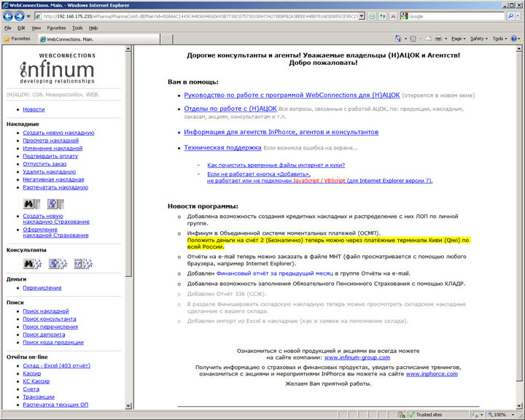This screenshot has width=525, height=420.
Task: Click the infinum logo in sidebar
Action: click(x=58, y=69)
